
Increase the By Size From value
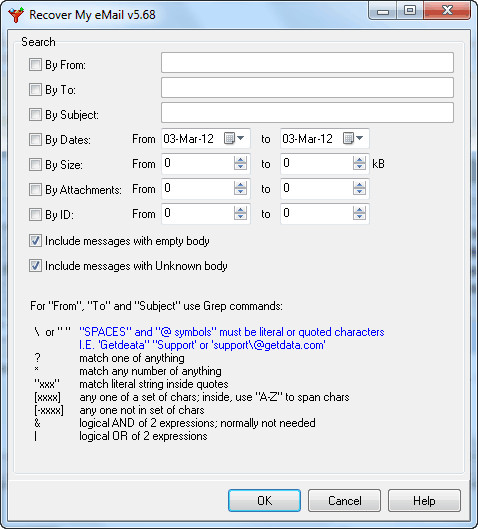(x=240, y=160)
